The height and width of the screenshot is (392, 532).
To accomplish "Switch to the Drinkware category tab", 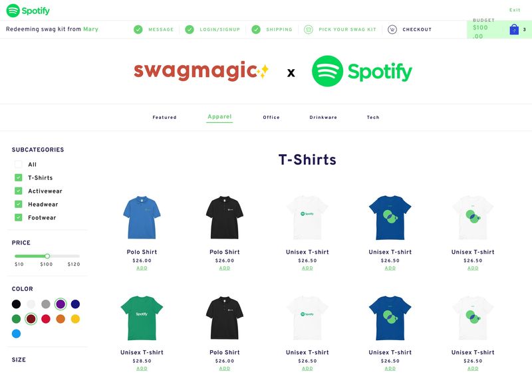I will [x=323, y=118].
